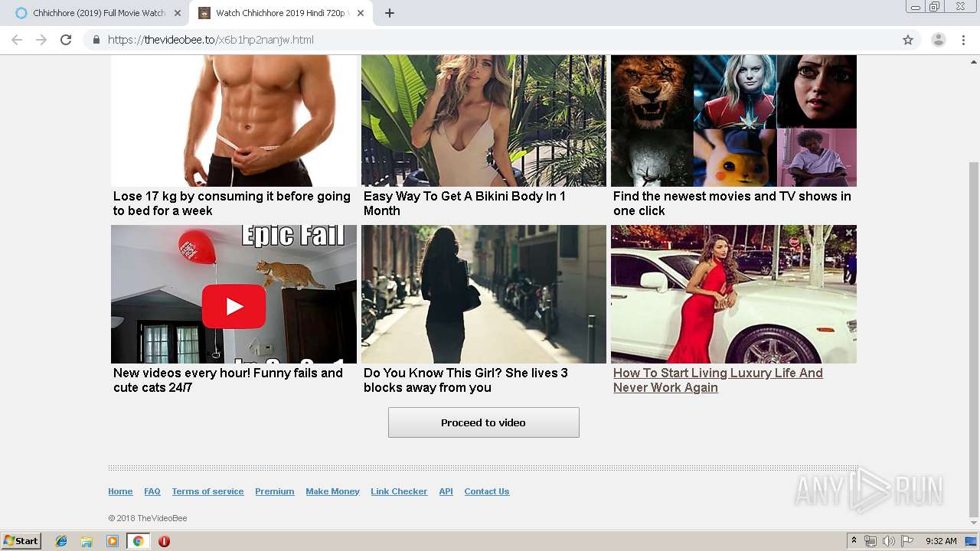Close the Chhichhore (2019) Full Movie tab
Image resolution: width=980 pixels, height=551 pixels.
[x=178, y=13]
